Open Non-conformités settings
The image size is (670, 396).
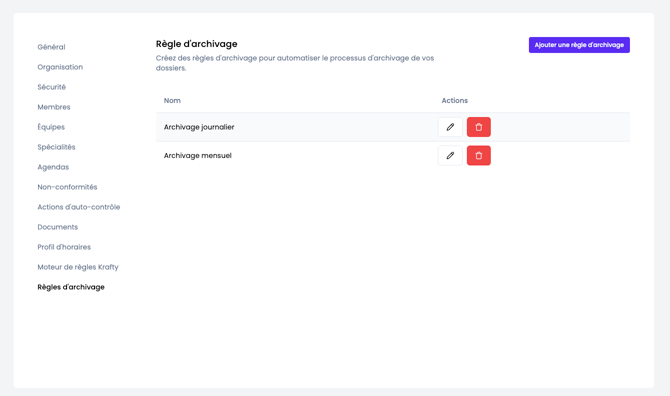pos(68,187)
